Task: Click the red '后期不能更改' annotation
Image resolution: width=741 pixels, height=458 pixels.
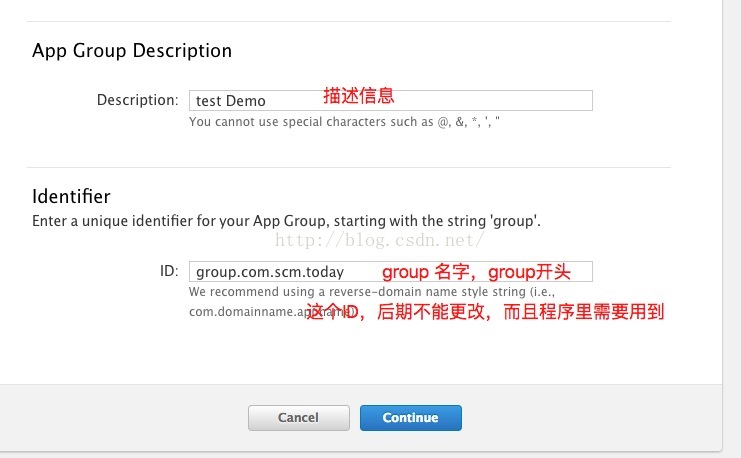Action: click(431, 312)
